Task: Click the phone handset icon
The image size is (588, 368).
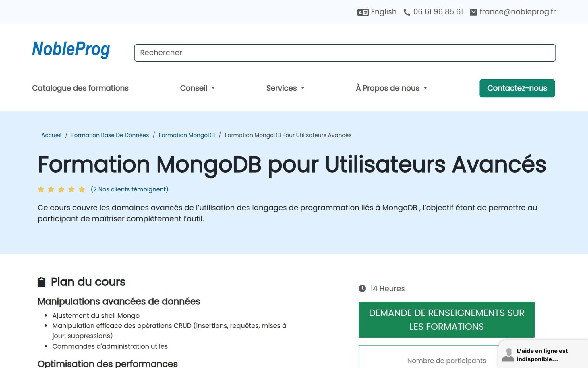Action: point(407,12)
